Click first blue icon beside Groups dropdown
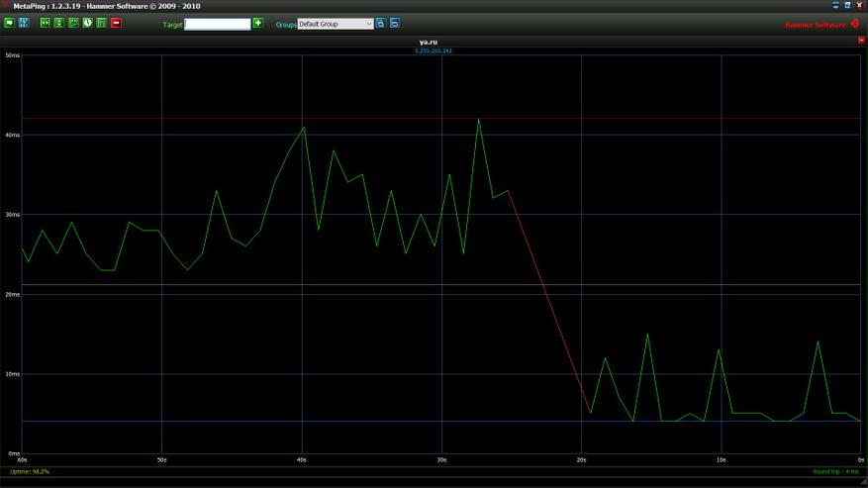868x488 pixels. (381, 23)
